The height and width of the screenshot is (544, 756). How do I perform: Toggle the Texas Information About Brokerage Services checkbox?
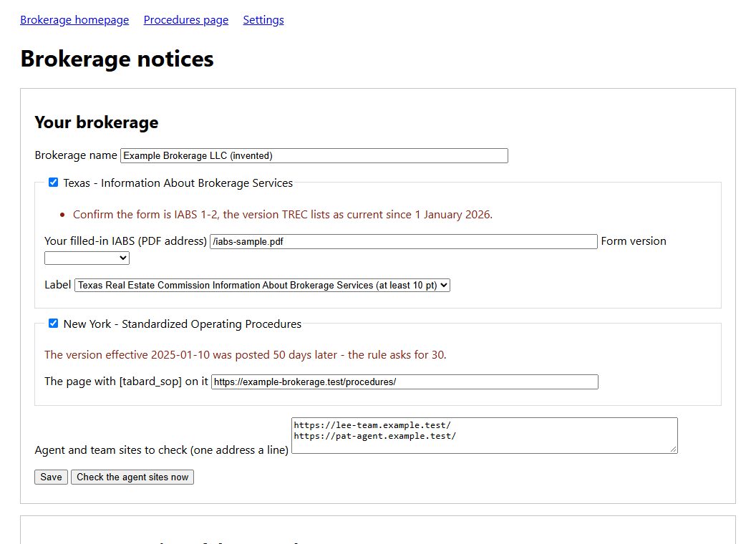[x=54, y=183]
